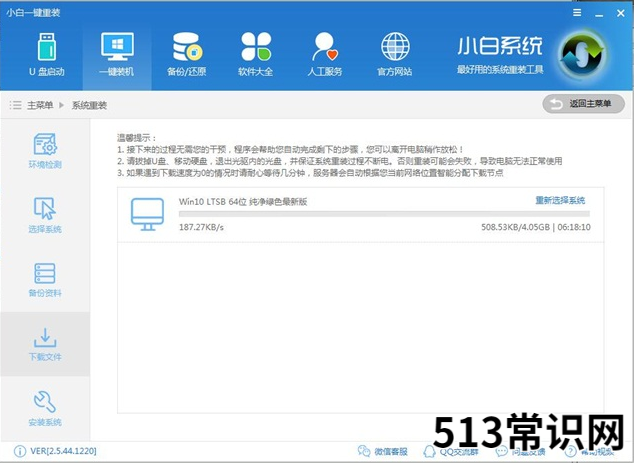Viewport: 634px width, 463px height.
Task: Open the hamburger menu in the title bar
Action: coord(577,13)
